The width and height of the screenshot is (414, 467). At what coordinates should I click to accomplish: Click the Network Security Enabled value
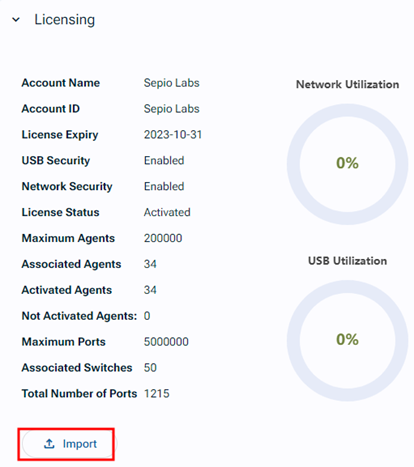coord(164,186)
